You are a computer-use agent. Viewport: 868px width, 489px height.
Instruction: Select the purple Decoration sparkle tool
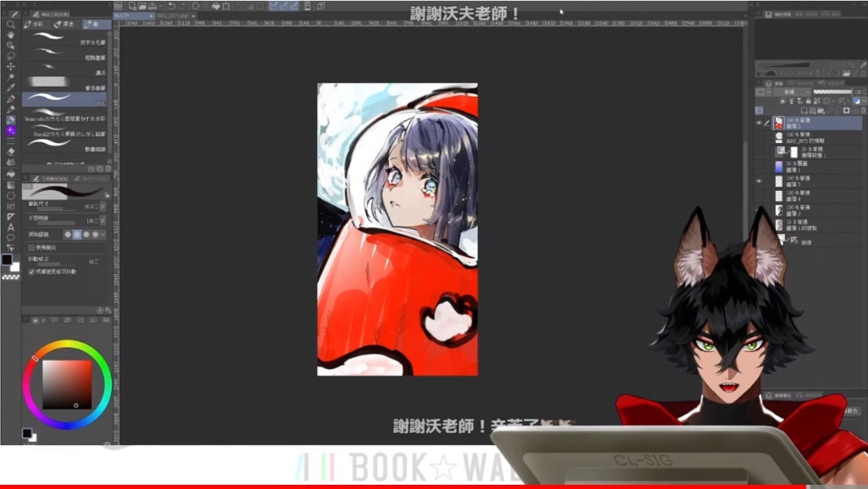click(x=10, y=131)
